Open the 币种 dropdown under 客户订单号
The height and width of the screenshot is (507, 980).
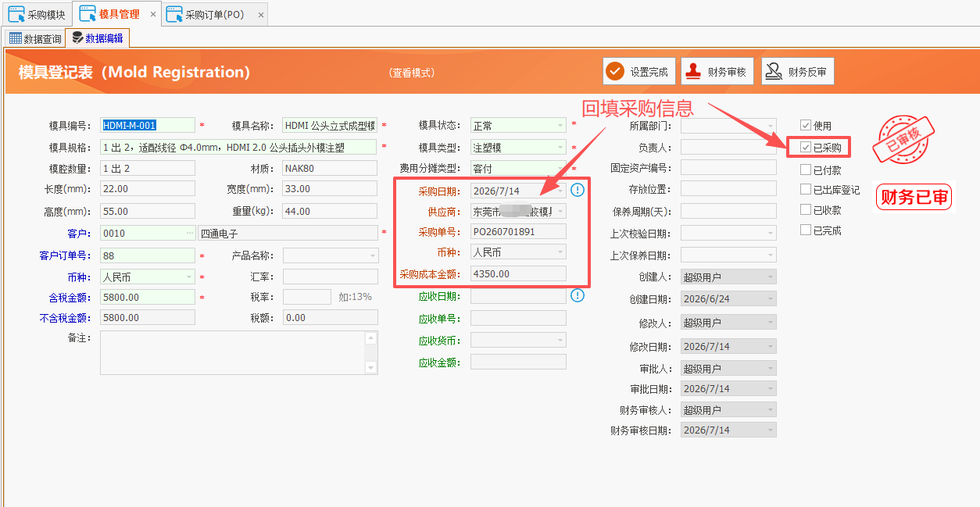[189, 277]
